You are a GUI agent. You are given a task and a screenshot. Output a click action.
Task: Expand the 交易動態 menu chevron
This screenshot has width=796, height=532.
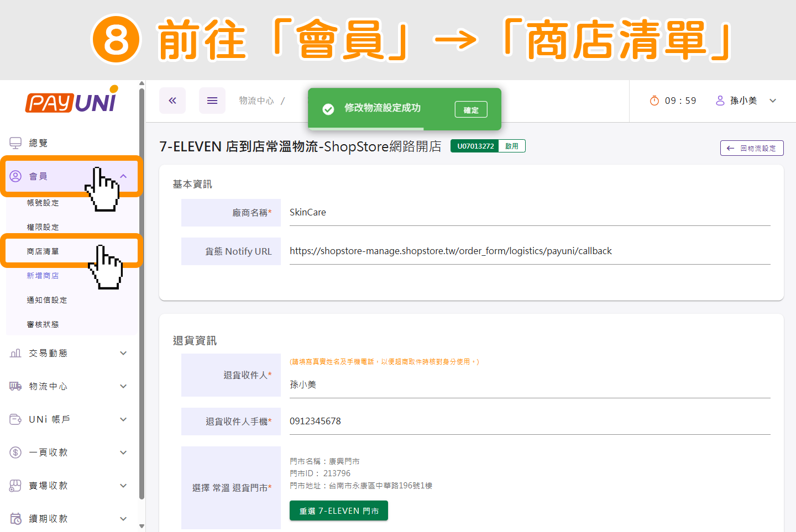point(123,353)
